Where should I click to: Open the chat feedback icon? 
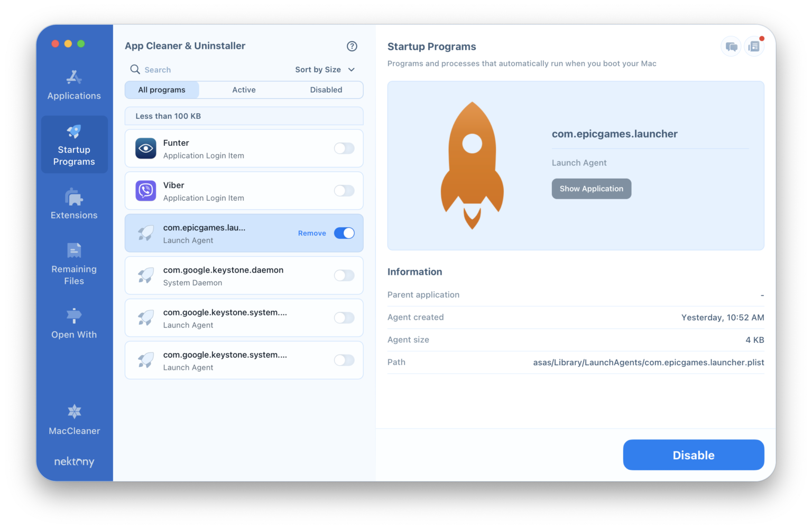731,47
